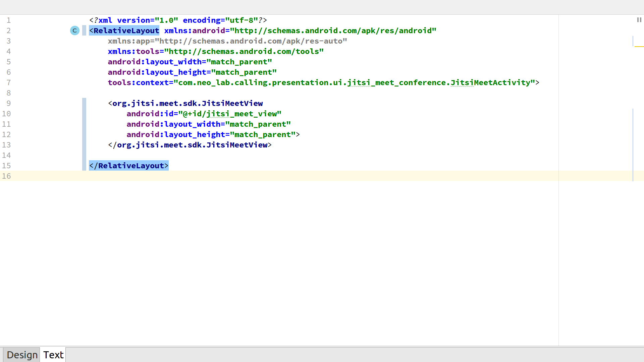Click the schemas.android.com namespace URL

[x=332, y=31]
